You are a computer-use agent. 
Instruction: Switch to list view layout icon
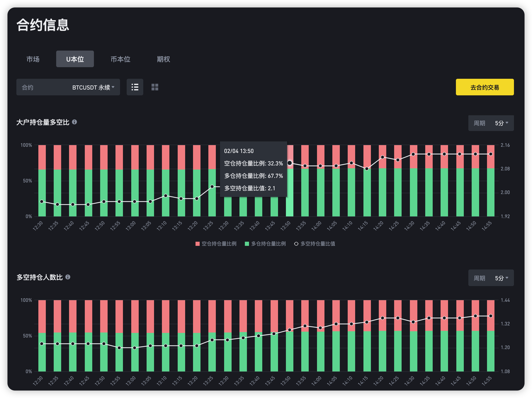coord(135,87)
